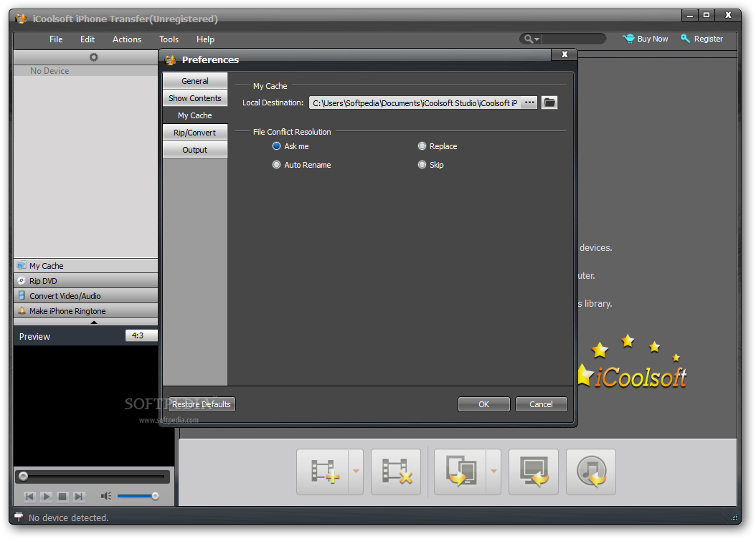Select My Cache in the sidebar
Screen dimensions: 756x539
[x=86, y=266]
